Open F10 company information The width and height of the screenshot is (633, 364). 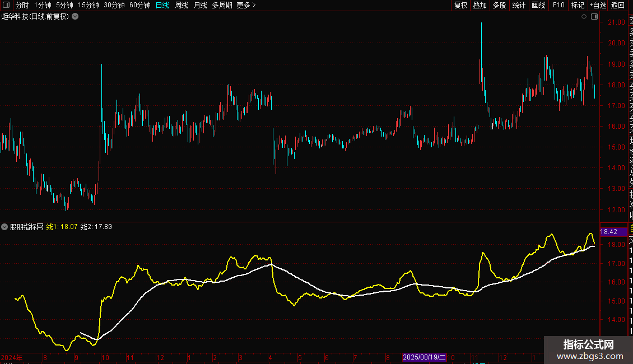point(558,5)
